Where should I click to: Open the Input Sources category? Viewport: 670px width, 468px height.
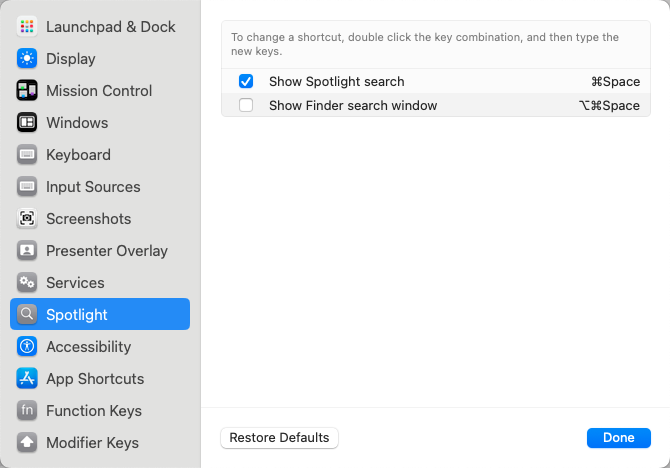(x=92, y=187)
